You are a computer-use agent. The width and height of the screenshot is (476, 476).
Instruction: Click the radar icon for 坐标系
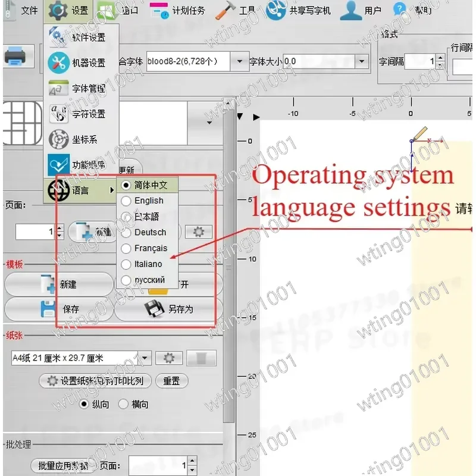pyautogui.click(x=58, y=139)
